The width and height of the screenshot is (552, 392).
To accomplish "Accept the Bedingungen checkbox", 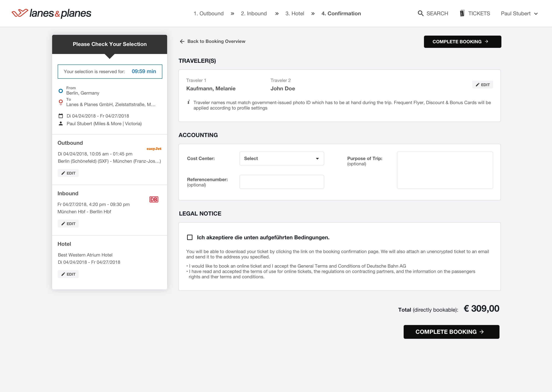I will (x=190, y=238).
